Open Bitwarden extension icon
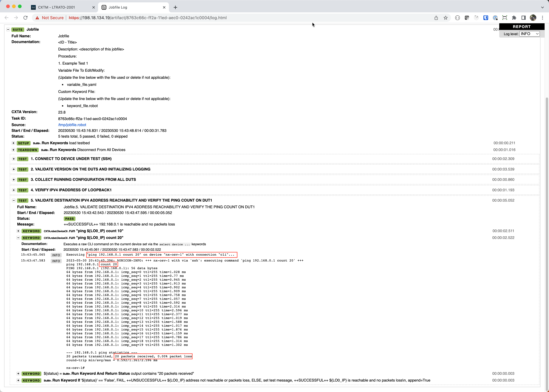The height and width of the screenshot is (392, 549). 486,18
